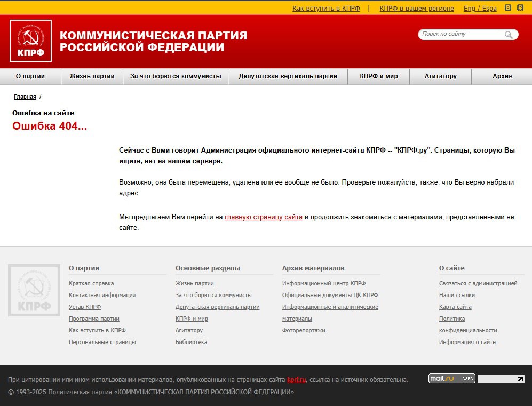This screenshot has width=532, height=406.
Task: Follow the kprf.ru link in the copyright bar
Action: coord(296,380)
